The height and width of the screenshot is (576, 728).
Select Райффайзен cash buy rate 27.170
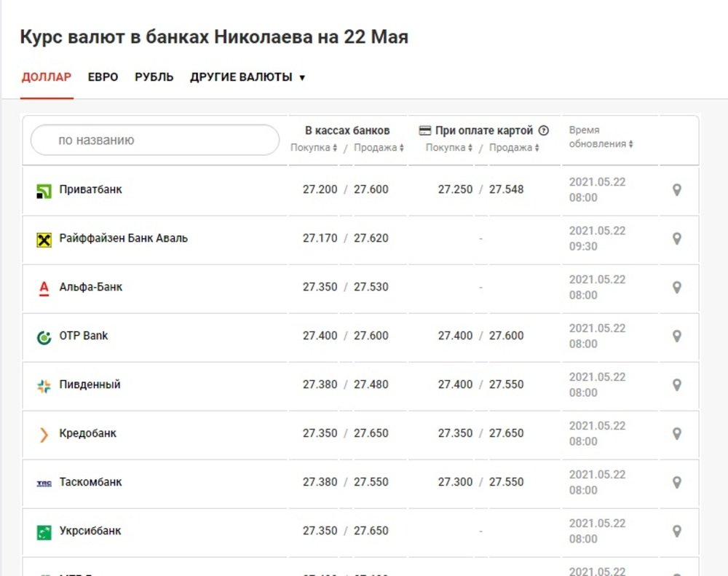click(320, 238)
